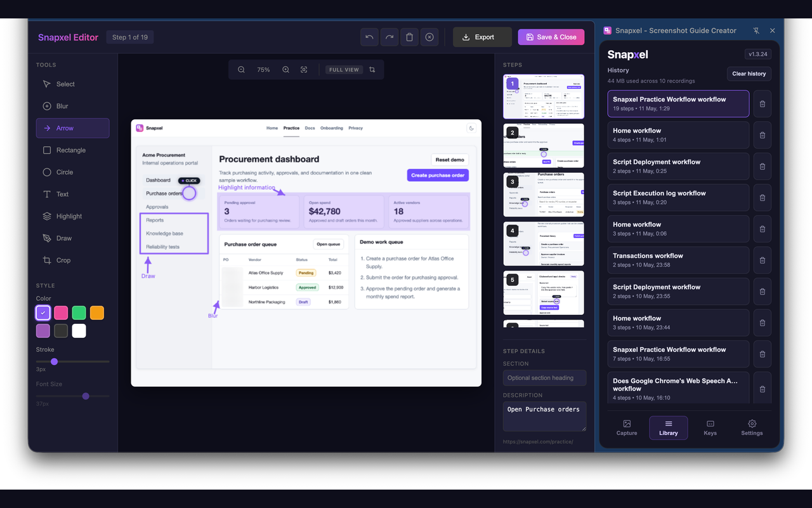Click the Redo arrow in the editor header
This screenshot has width=812, height=508.
click(x=390, y=37)
